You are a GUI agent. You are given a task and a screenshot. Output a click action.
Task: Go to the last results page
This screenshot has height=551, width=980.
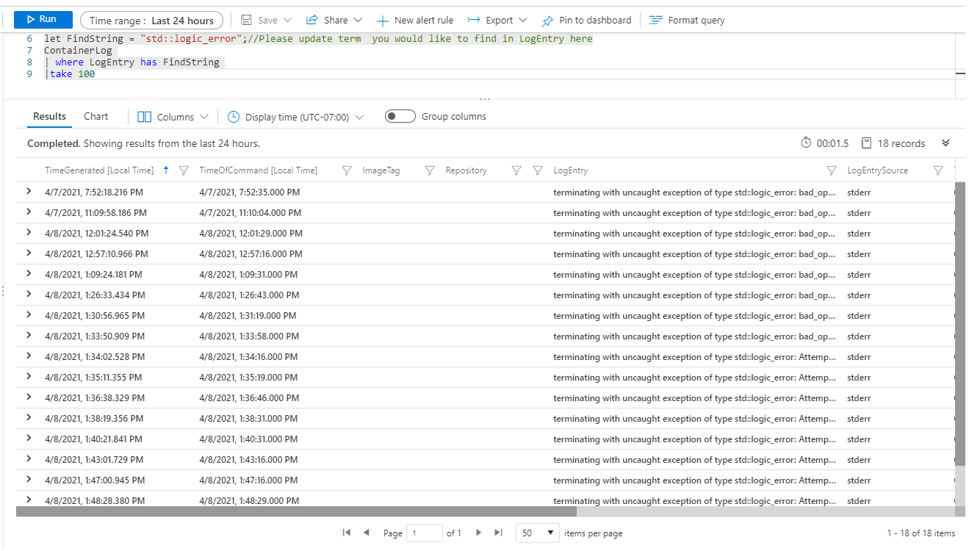pyautogui.click(x=498, y=533)
